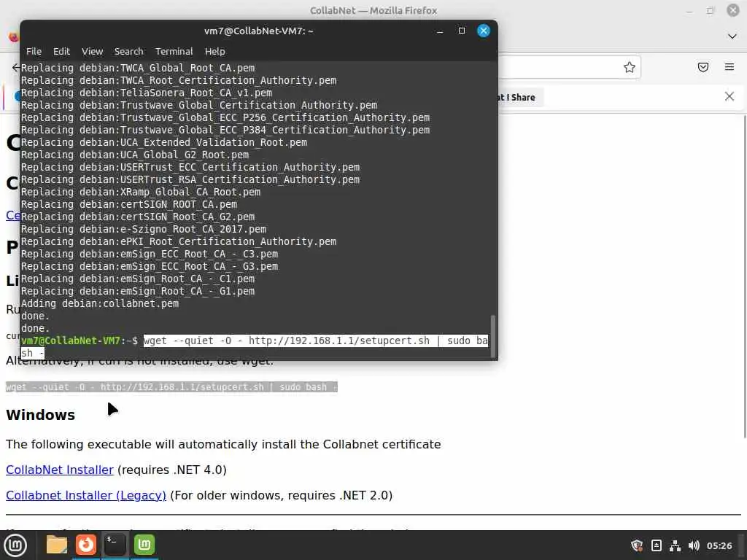The width and height of the screenshot is (747, 560).
Task: Click the '(requires .NET 4.0)' text
Action: (172, 470)
